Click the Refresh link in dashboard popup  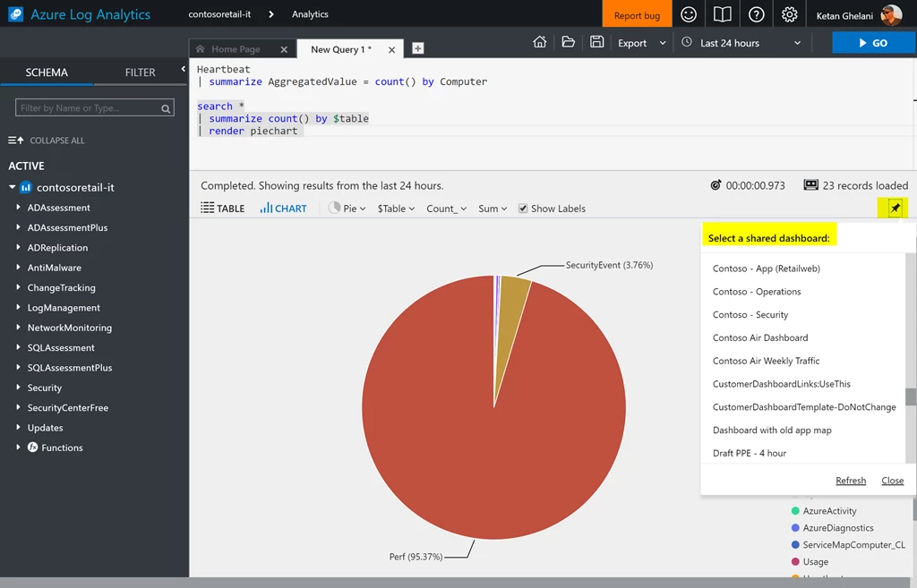[x=851, y=481]
